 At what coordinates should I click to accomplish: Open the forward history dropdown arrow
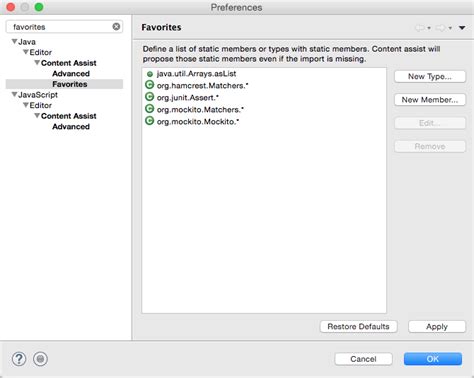(x=450, y=28)
